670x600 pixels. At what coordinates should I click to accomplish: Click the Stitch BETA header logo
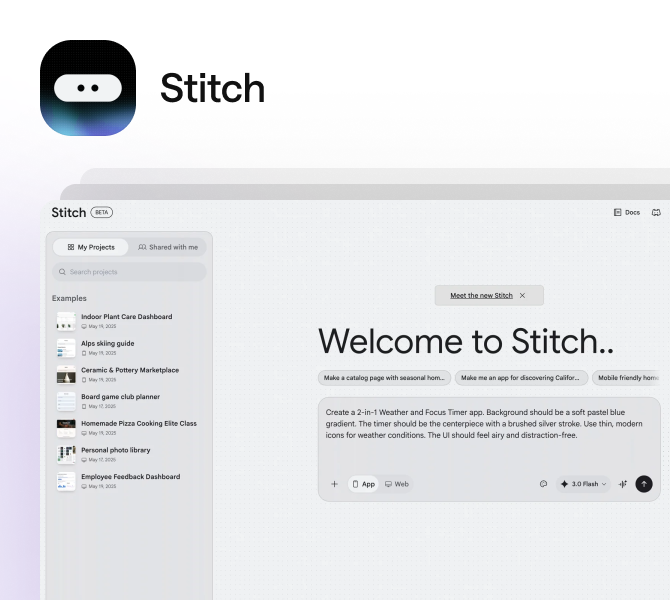tap(82, 212)
